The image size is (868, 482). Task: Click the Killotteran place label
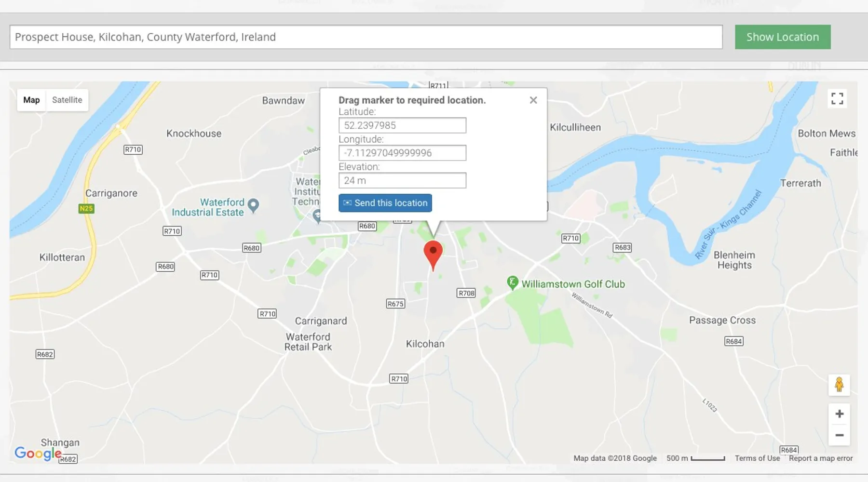pyautogui.click(x=62, y=257)
